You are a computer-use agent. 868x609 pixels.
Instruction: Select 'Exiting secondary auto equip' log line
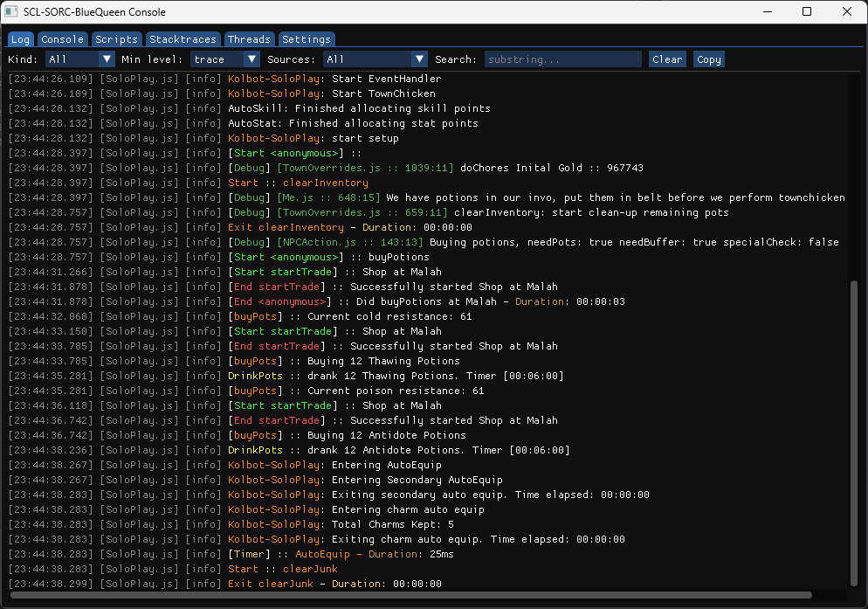tap(329, 495)
